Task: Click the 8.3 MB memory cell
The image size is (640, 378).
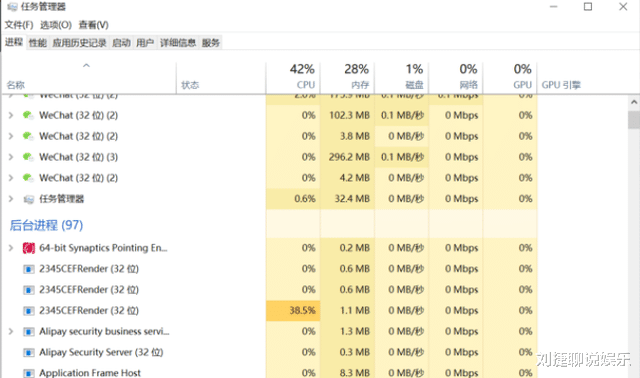Action: (x=347, y=373)
